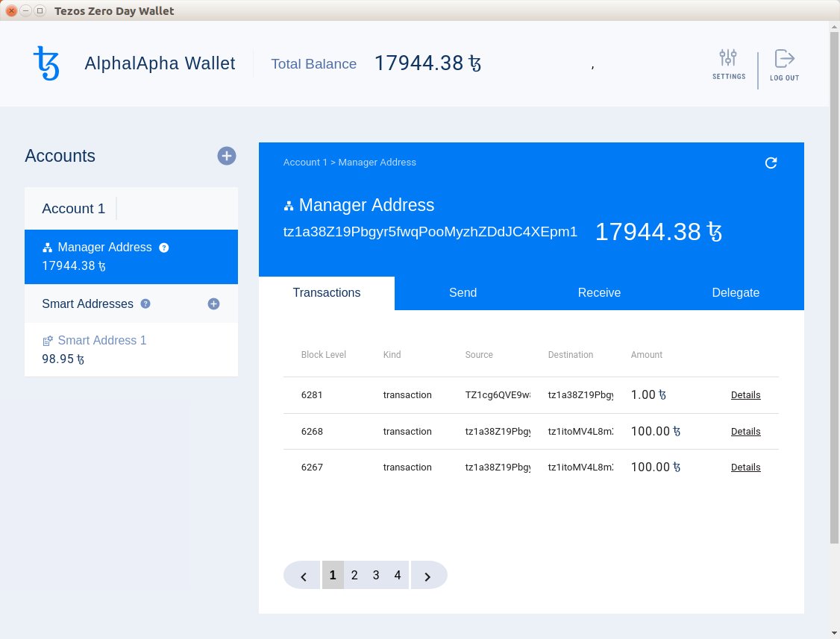
Task: Click the 1.00 amount cell
Action: click(648, 394)
